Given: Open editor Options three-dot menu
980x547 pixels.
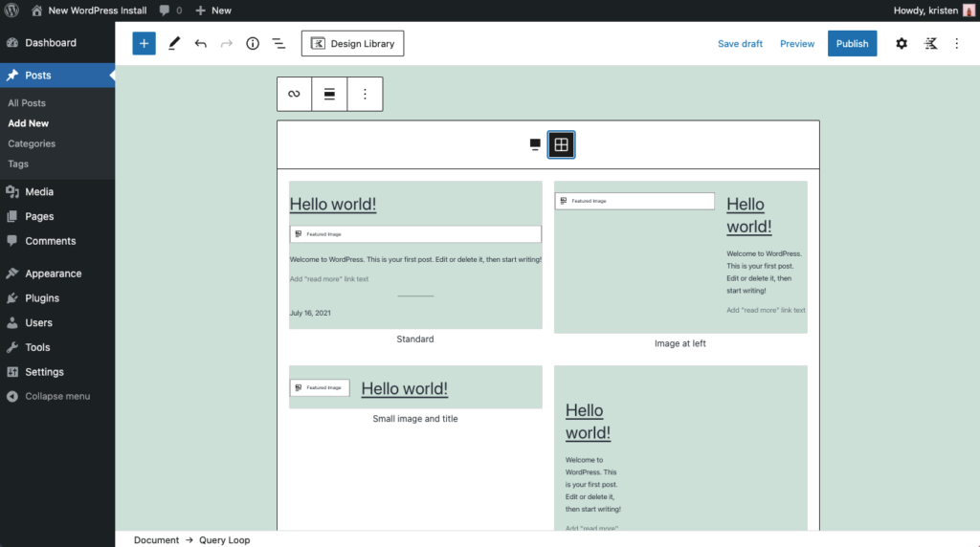Looking at the screenshot, I should [956, 43].
